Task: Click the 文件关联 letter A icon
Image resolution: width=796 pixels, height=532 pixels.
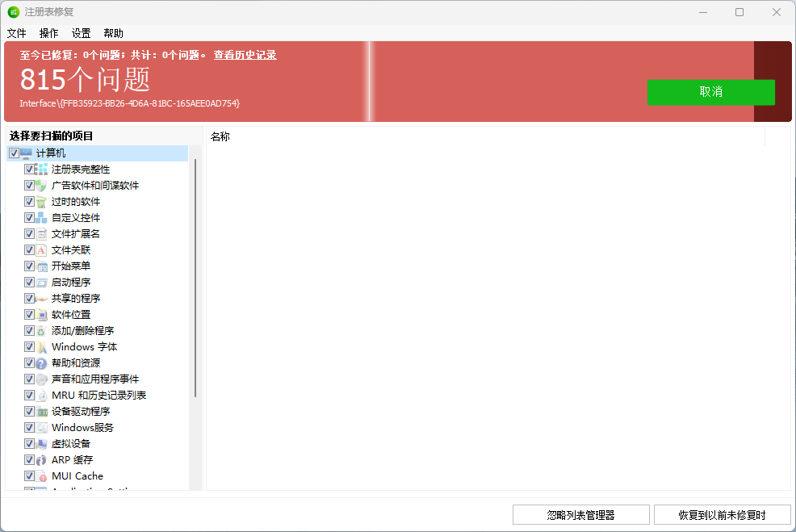Action: pyautogui.click(x=42, y=249)
